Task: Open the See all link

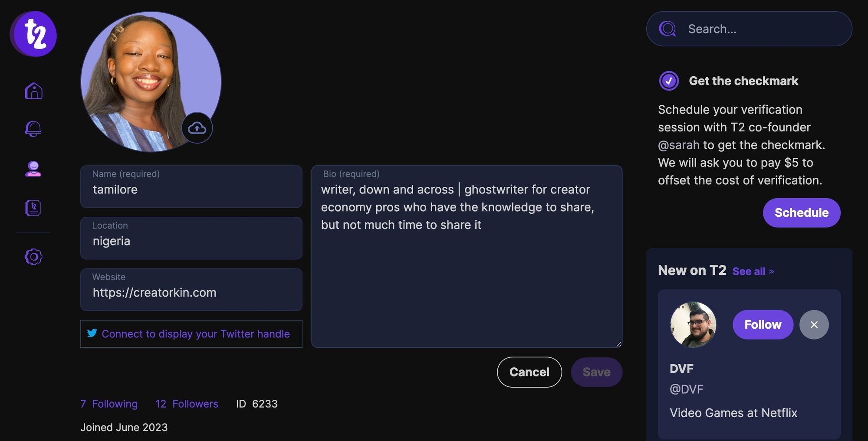Action: 753,271
